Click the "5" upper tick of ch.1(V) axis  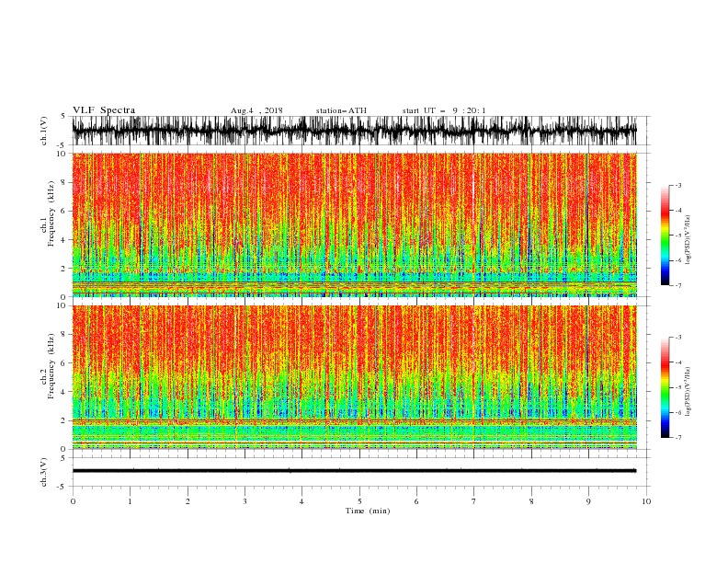[63, 116]
